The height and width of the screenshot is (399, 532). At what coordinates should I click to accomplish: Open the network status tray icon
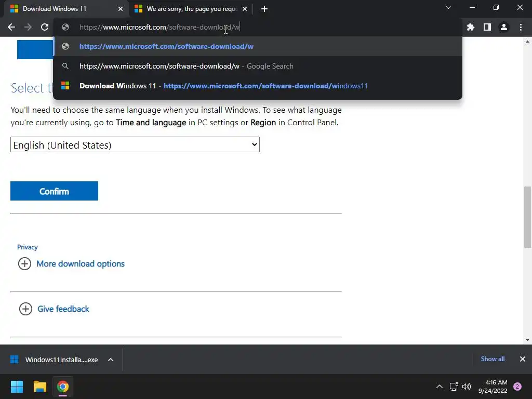click(x=454, y=387)
